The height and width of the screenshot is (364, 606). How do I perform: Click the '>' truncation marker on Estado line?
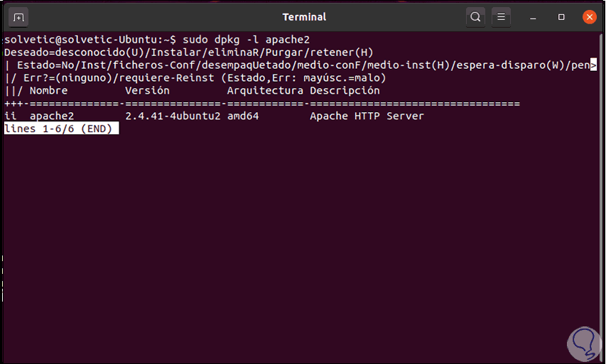pyautogui.click(x=593, y=65)
